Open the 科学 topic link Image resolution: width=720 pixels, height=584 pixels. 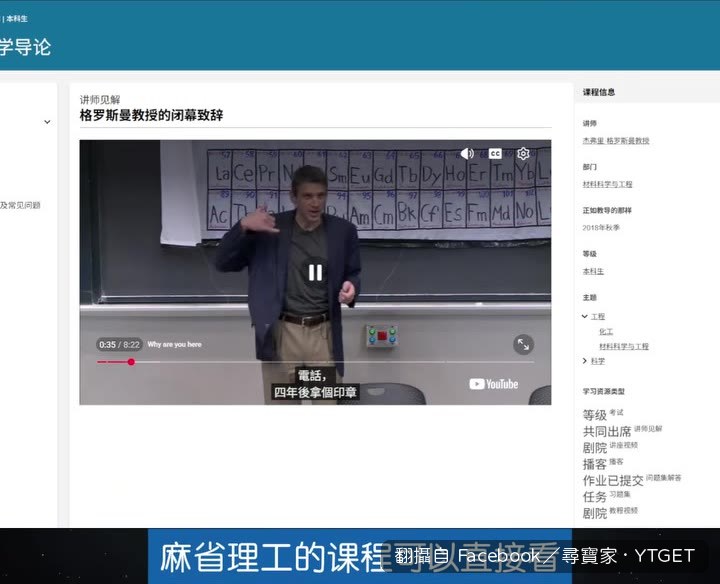coord(598,361)
